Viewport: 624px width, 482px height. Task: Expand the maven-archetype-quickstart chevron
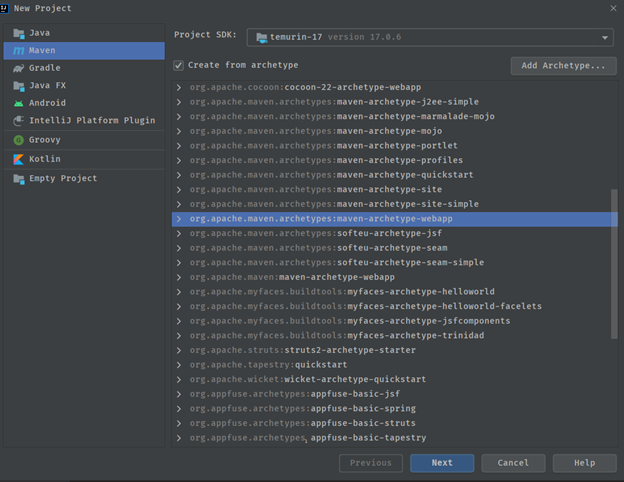[179, 175]
